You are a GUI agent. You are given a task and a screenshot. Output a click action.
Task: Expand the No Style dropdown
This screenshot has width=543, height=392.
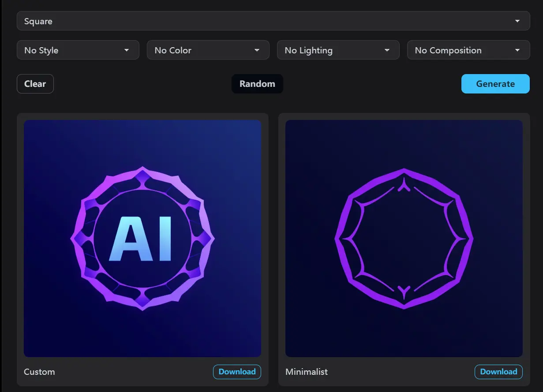(78, 50)
